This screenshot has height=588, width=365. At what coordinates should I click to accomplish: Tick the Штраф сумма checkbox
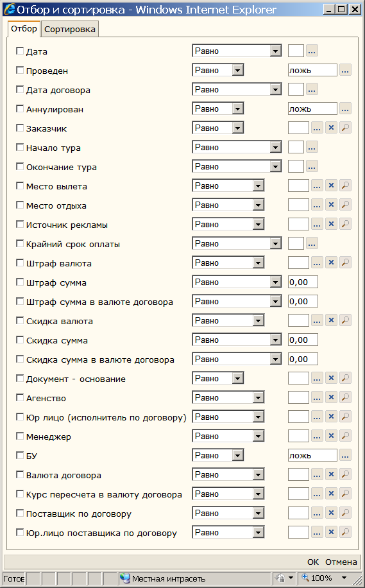coord(20,282)
